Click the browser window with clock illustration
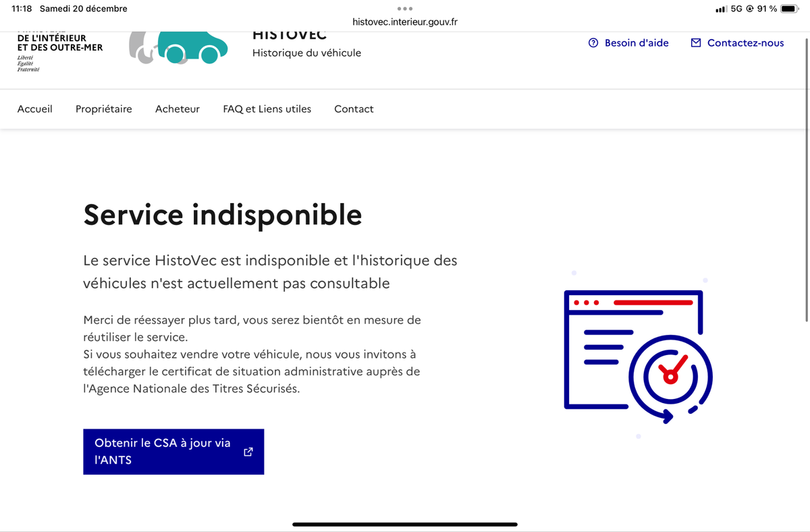 638,356
